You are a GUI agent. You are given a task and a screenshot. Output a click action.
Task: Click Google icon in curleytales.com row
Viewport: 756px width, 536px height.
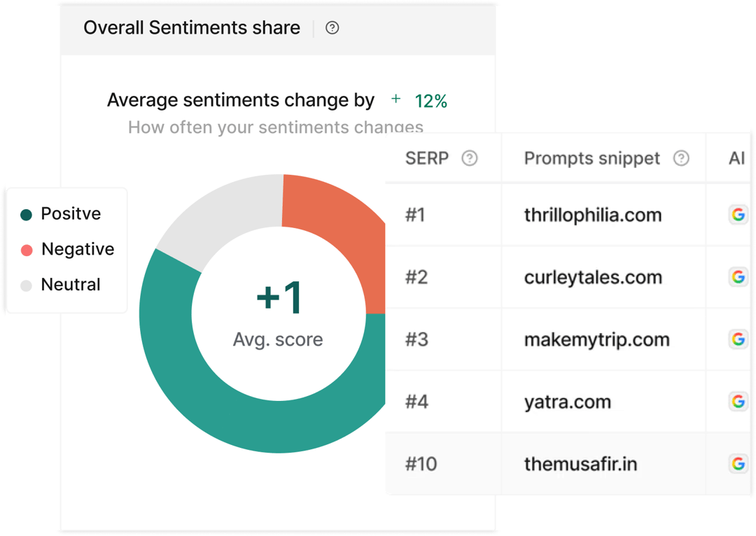738,276
